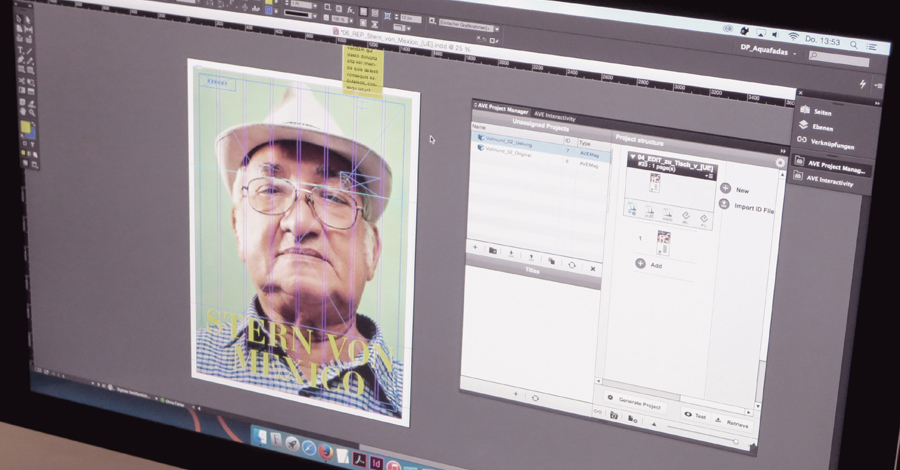Open the gear settings in Project structure
900x470 pixels.
pos(779,162)
